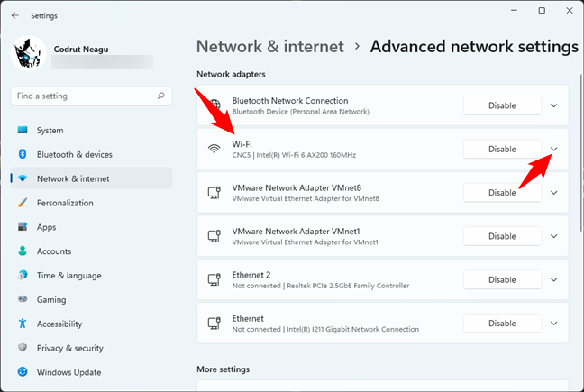Click the Windows Update sync icon
This screenshot has width=584, height=392.
pyautogui.click(x=23, y=371)
